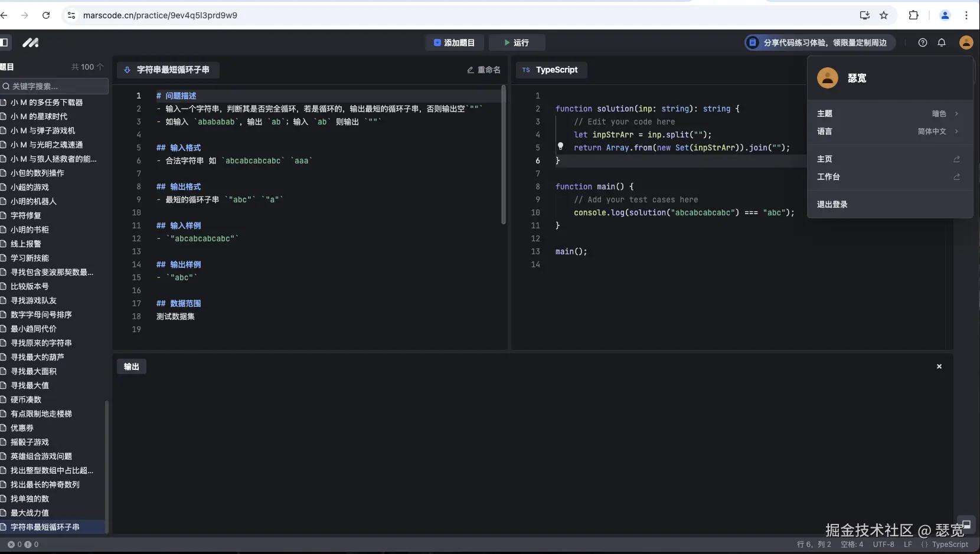This screenshot has height=554, width=980.
Task: Open 工作台 via its external link icon
Action: [x=956, y=177]
